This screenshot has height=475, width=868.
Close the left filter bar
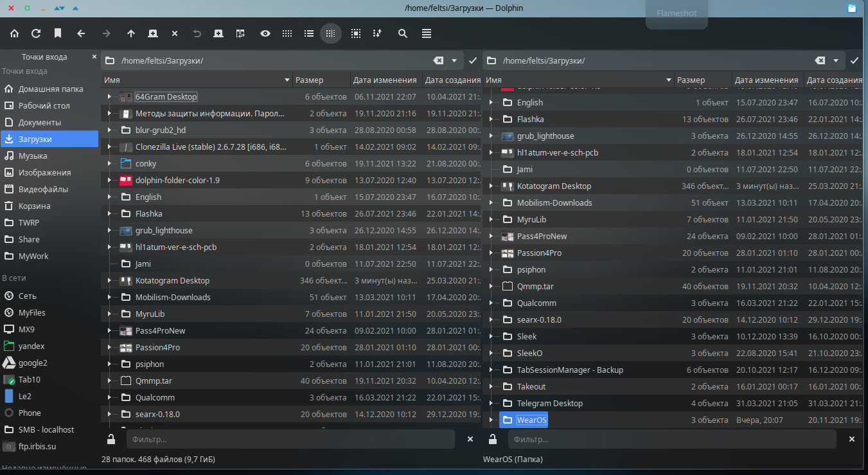click(470, 439)
